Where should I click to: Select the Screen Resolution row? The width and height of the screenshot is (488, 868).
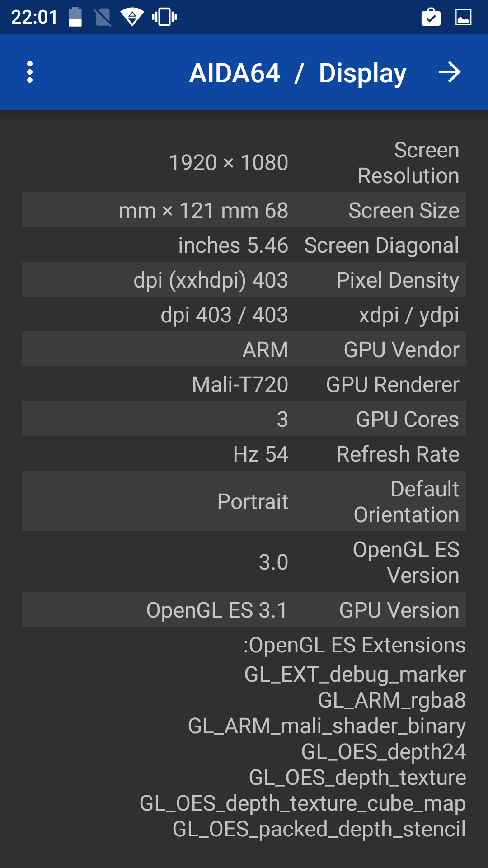point(244,163)
